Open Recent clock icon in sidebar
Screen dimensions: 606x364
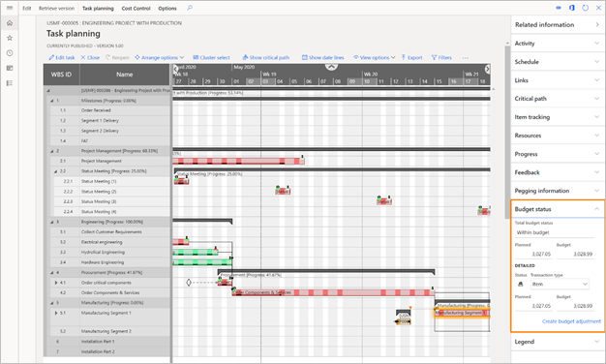click(10, 53)
